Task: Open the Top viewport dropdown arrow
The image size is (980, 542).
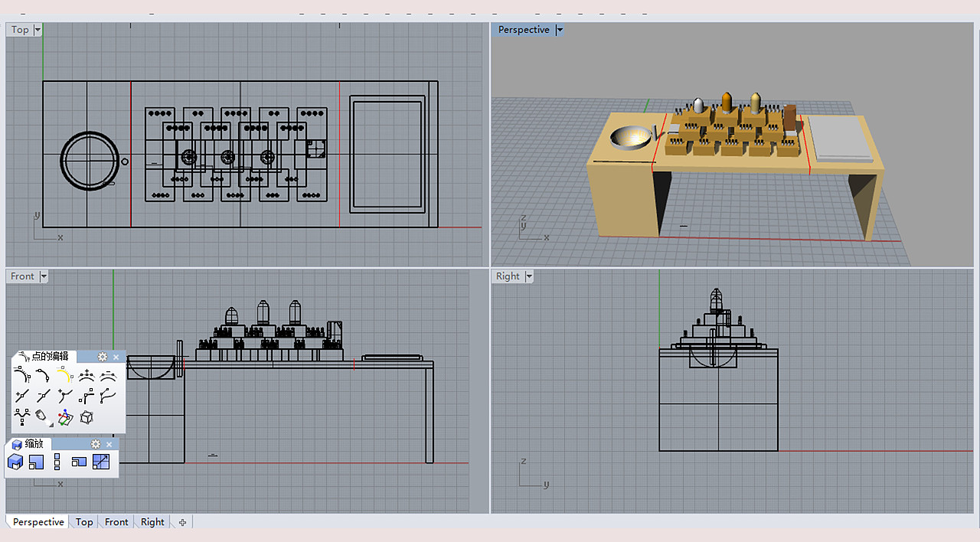Action: coord(38,30)
